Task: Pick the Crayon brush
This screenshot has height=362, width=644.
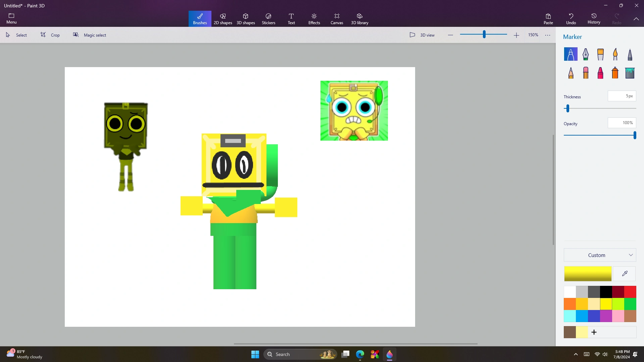Action: click(x=600, y=73)
